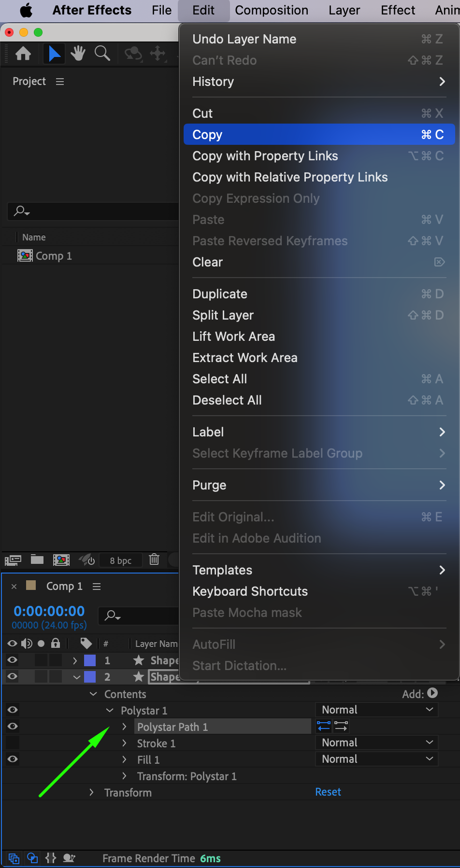Select the Zoom magnifier tool
The width and height of the screenshot is (460, 868).
tap(102, 54)
